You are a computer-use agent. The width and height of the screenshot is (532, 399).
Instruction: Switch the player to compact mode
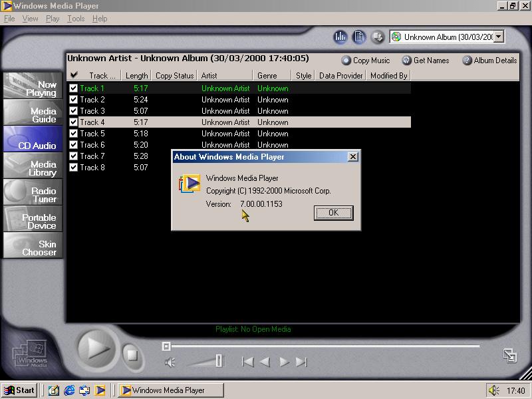(510, 355)
